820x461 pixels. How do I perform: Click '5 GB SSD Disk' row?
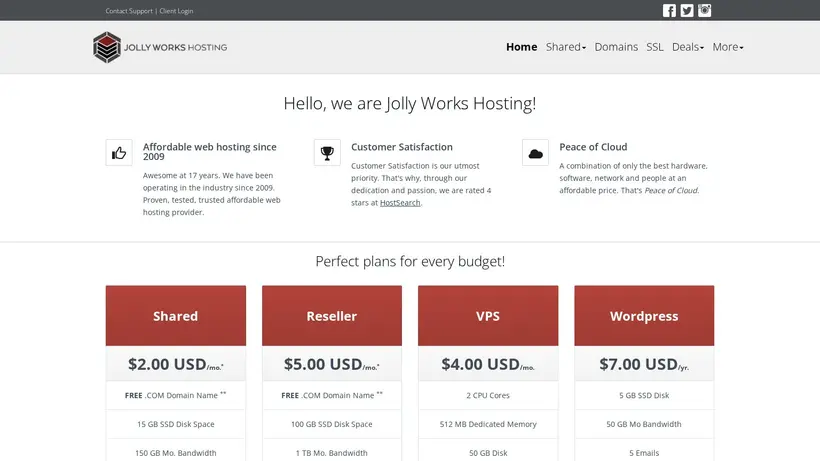tap(644, 395)
